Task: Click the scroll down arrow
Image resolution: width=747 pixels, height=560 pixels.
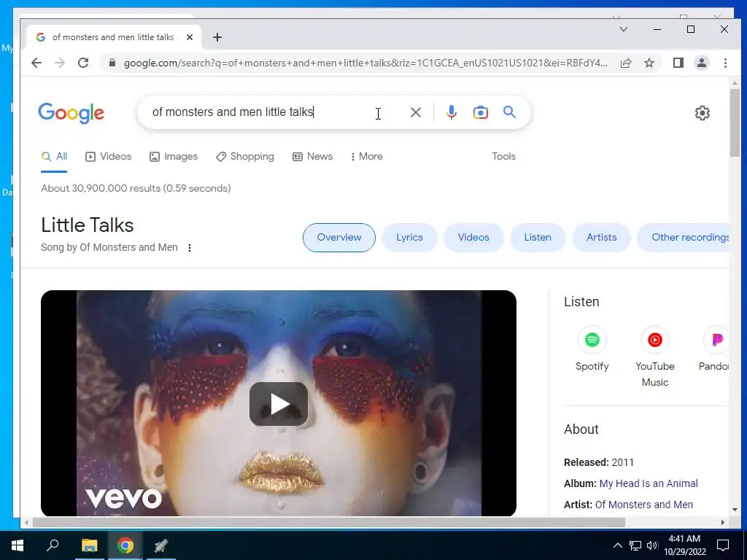Action: (x=734, y=510)
